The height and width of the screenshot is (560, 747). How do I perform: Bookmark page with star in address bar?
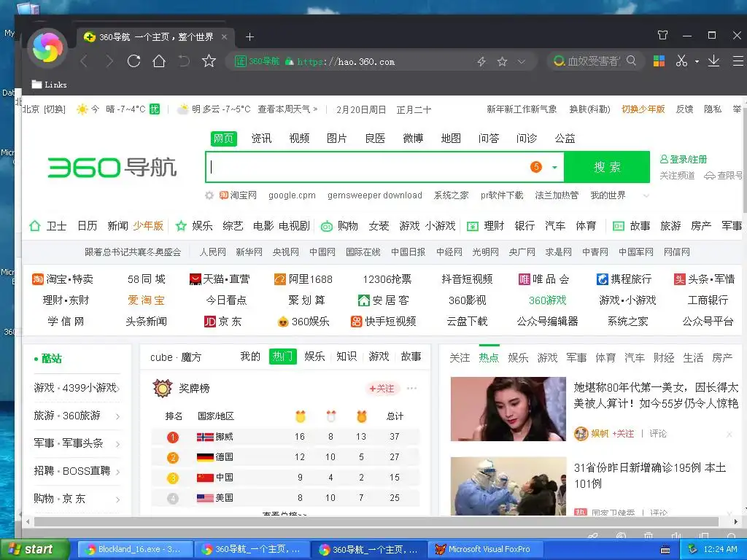(x=502, y=61)
